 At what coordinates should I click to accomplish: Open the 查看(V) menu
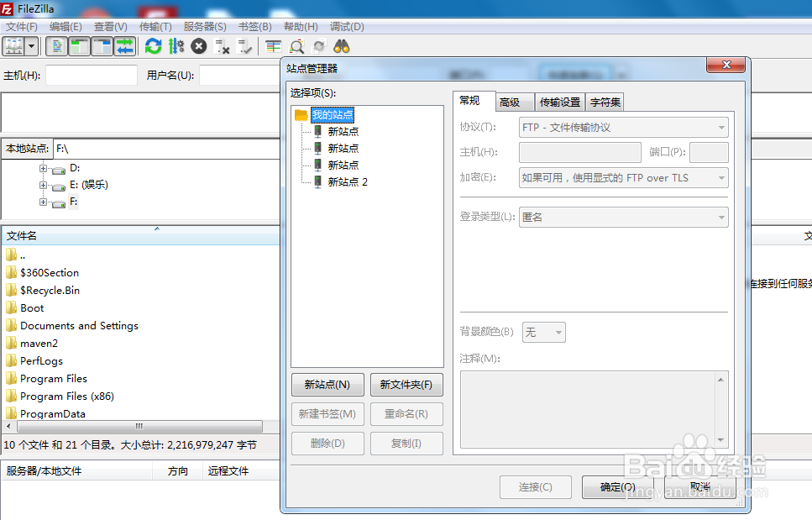pyautogui.click(x=111, y=26)
